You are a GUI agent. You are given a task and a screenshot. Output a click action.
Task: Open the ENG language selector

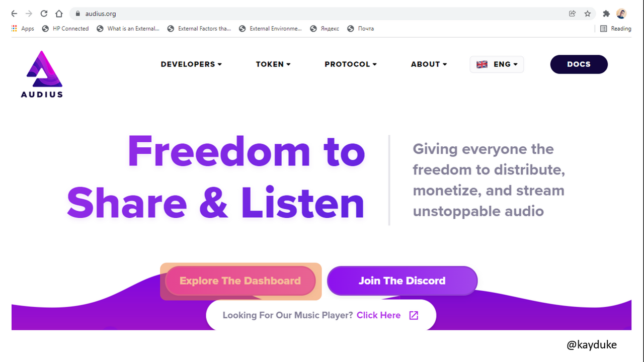497,64
